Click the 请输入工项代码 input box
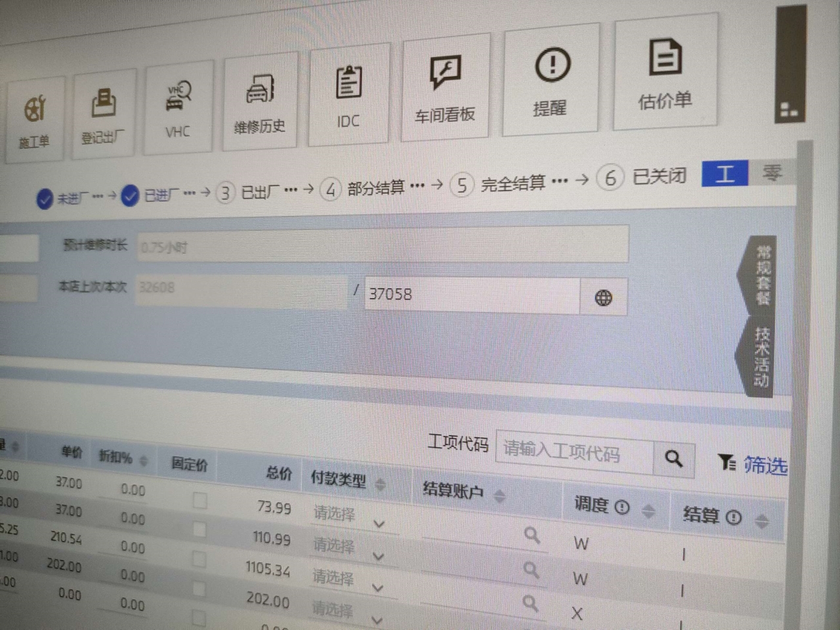The height and width of the screenshot is (630, 840). [x=575, y=452]
